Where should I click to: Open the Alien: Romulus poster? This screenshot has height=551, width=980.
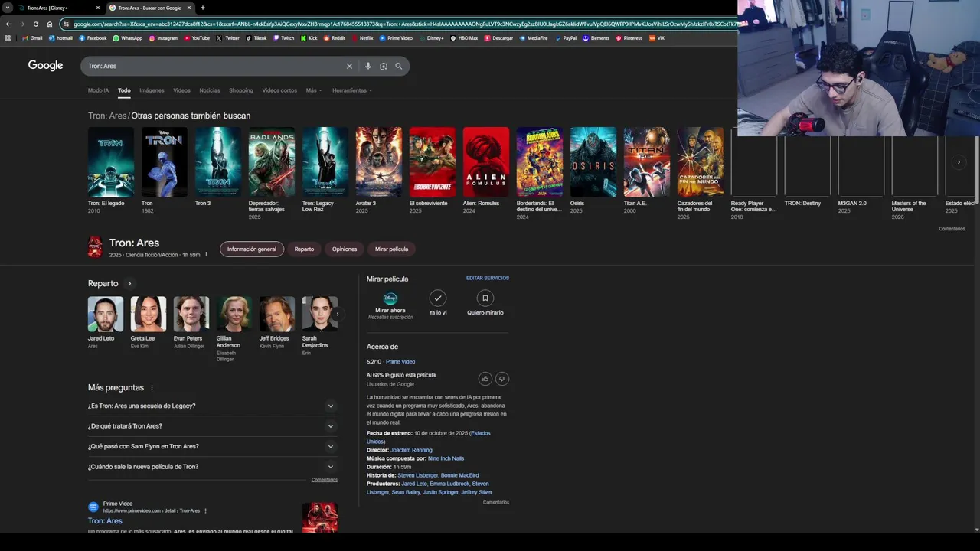point(486,162)
